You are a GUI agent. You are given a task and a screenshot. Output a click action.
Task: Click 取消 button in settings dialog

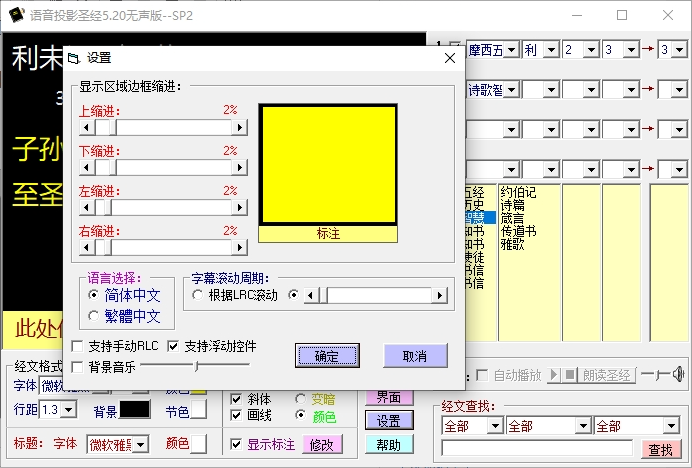click(x=415, y=356)
